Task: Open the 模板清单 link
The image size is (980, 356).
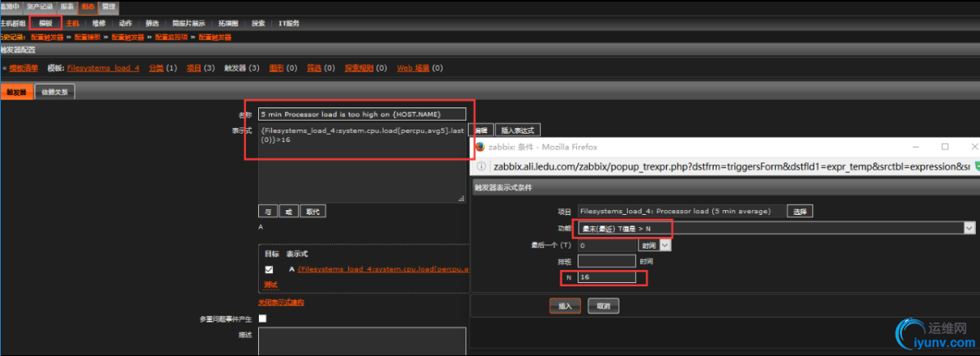Action: pos(23,68)
